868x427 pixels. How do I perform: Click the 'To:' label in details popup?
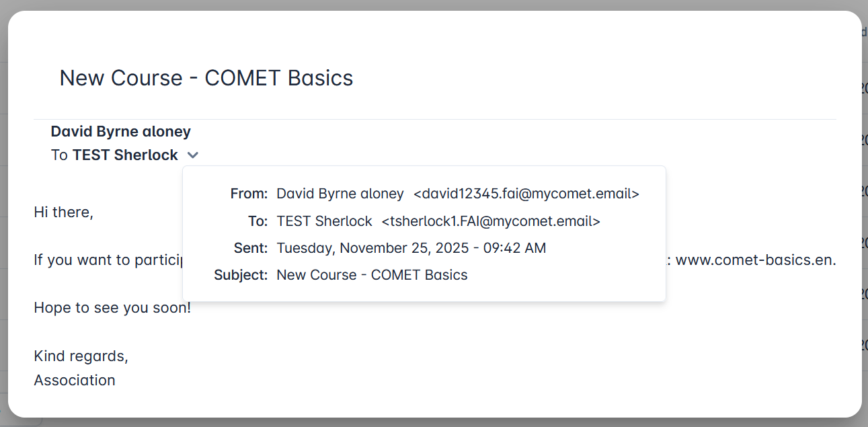click(258, 221)
